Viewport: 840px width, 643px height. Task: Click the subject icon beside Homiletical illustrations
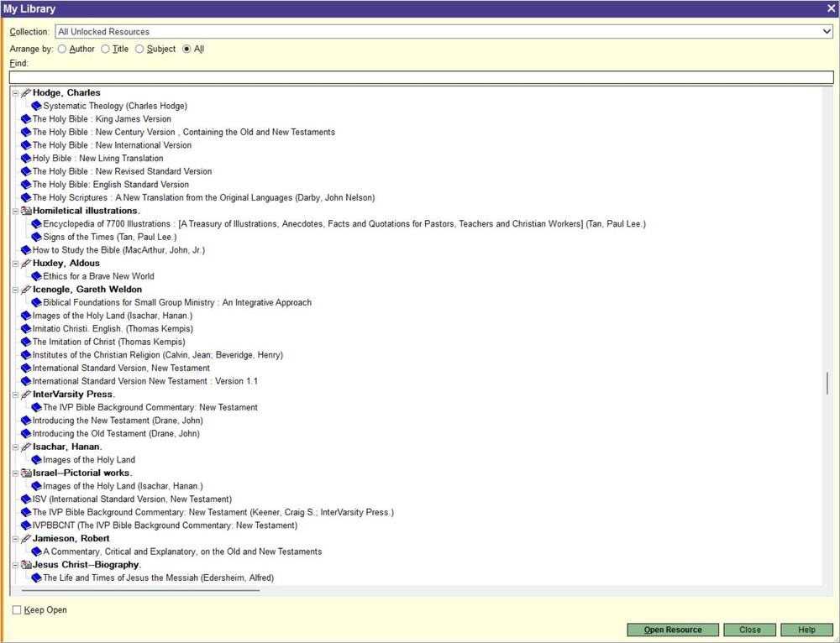click(26, 210)
